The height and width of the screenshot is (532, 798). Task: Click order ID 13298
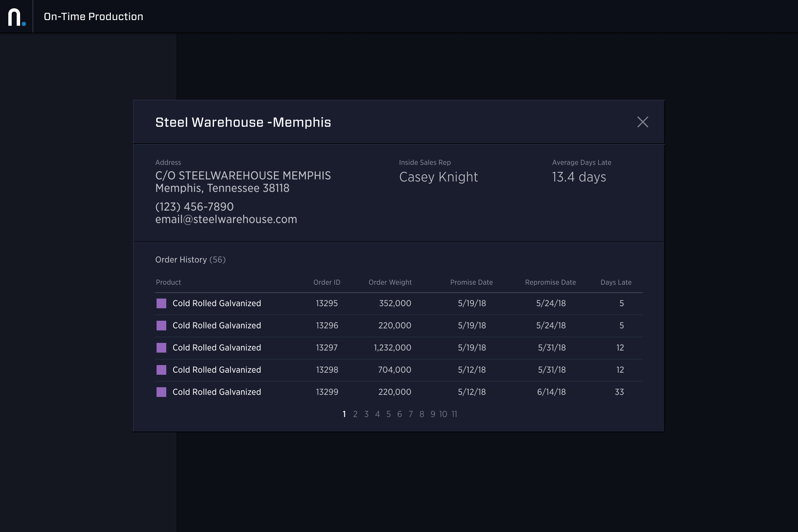coord(327,370)
